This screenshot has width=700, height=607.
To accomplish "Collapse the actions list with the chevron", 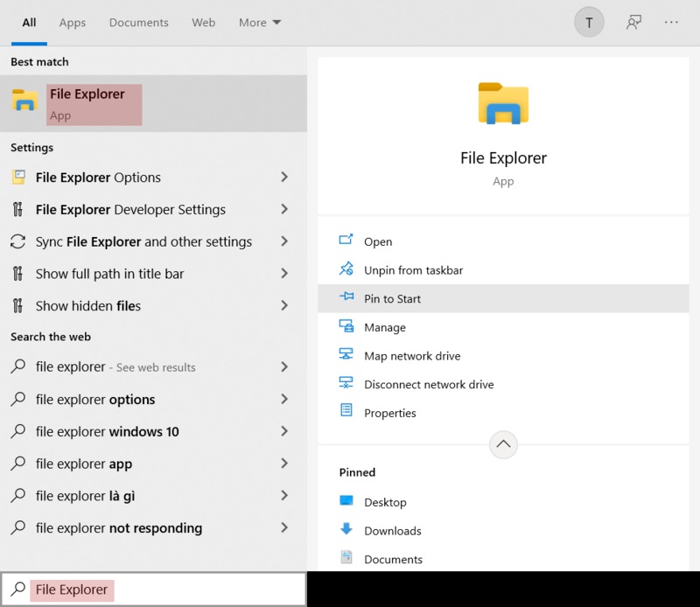I will (503, 445).
